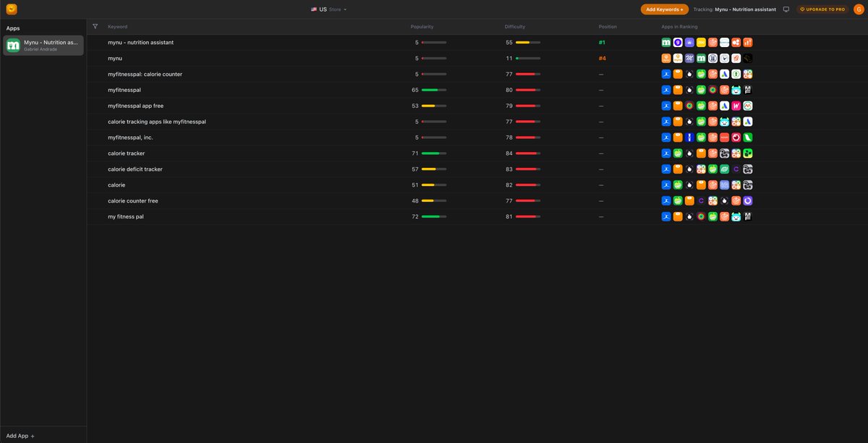The width and height of the screenshot is (868, 443).
Task: Select keyword "myfitnesspal, inc."
Action: tap(130, 138)
